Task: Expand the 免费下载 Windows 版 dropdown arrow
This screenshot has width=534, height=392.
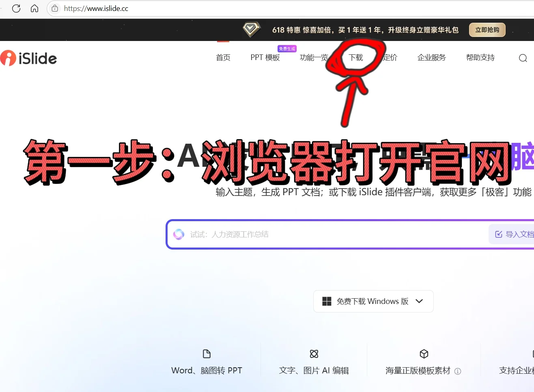Action: (419, 301)
